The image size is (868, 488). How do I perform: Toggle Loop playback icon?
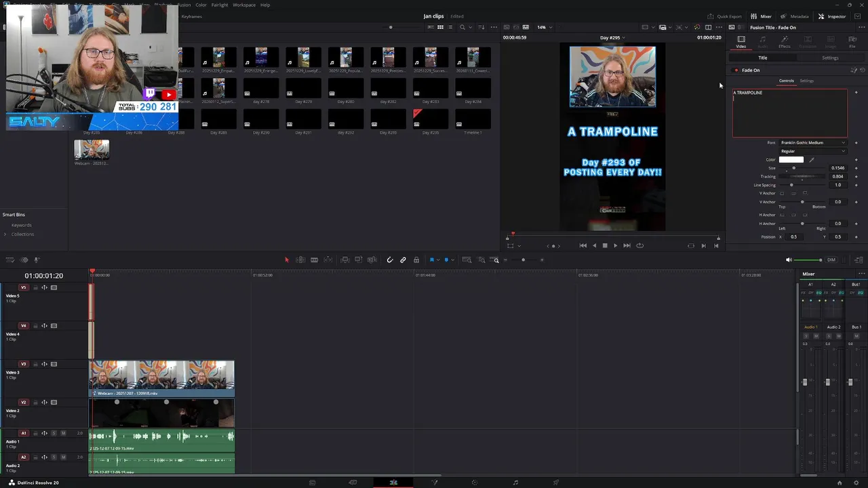point(639,245)
